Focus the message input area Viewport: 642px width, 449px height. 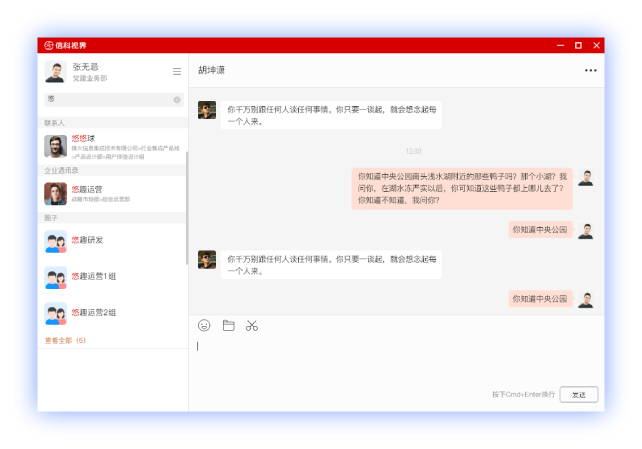395,360
